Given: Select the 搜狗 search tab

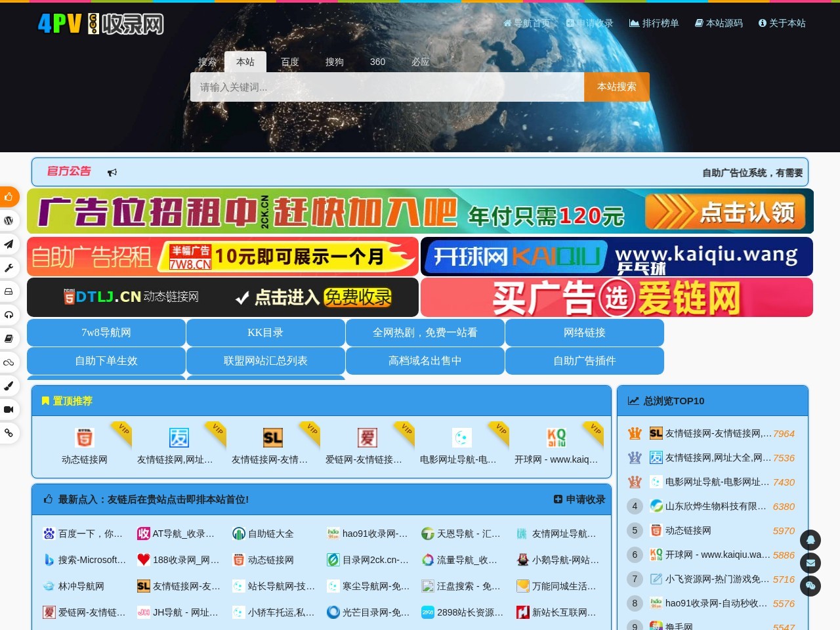Looking at the screenshot, I should (335, 62).
